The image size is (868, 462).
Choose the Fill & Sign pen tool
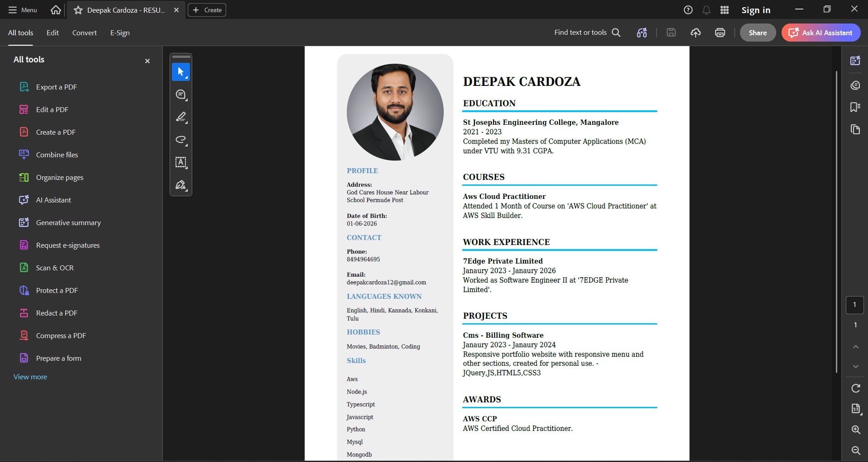181,185
